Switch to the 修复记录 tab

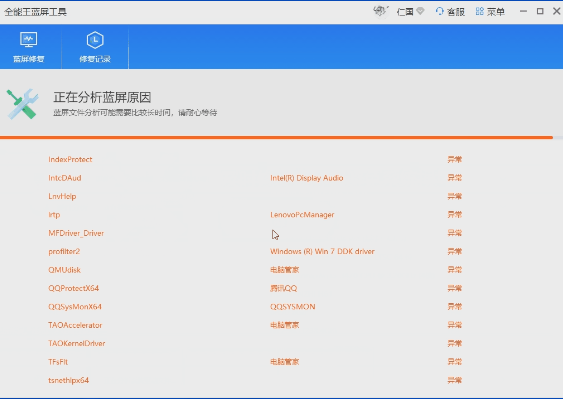[x=95, y=47]
